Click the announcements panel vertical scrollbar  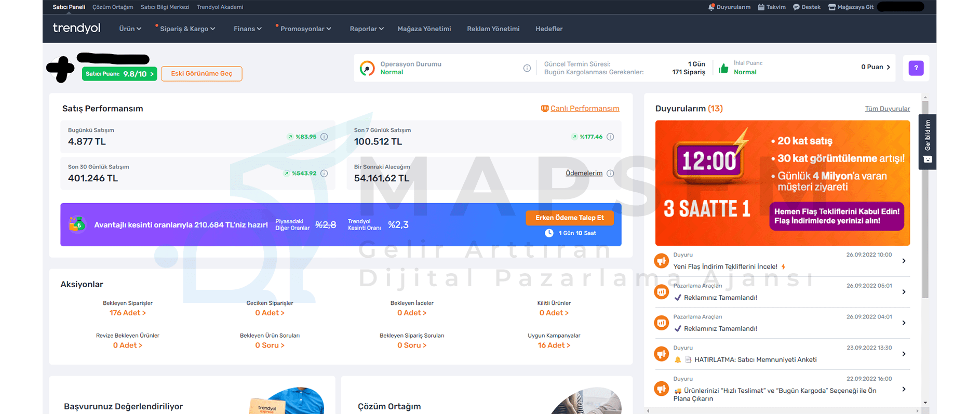[925, 200]
